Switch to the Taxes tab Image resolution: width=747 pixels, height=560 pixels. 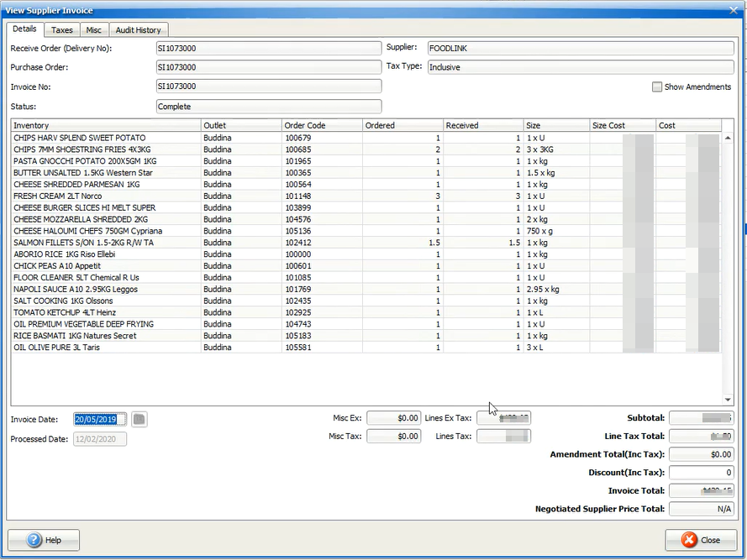[x=62, y=30]
